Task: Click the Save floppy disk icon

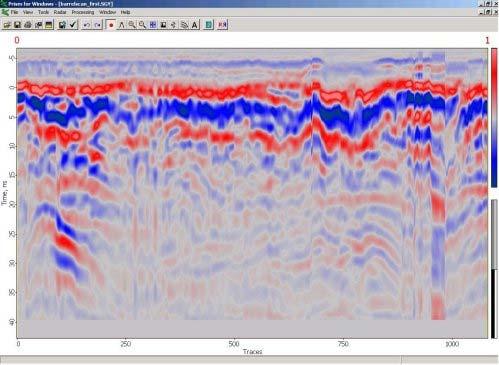Action: click(x=17, y=25)
